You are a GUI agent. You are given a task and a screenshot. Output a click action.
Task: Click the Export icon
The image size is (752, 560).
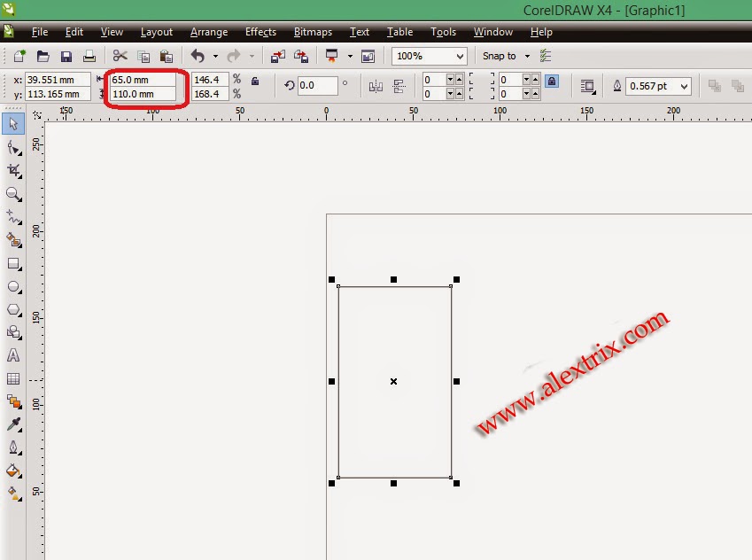coord(301,56)
